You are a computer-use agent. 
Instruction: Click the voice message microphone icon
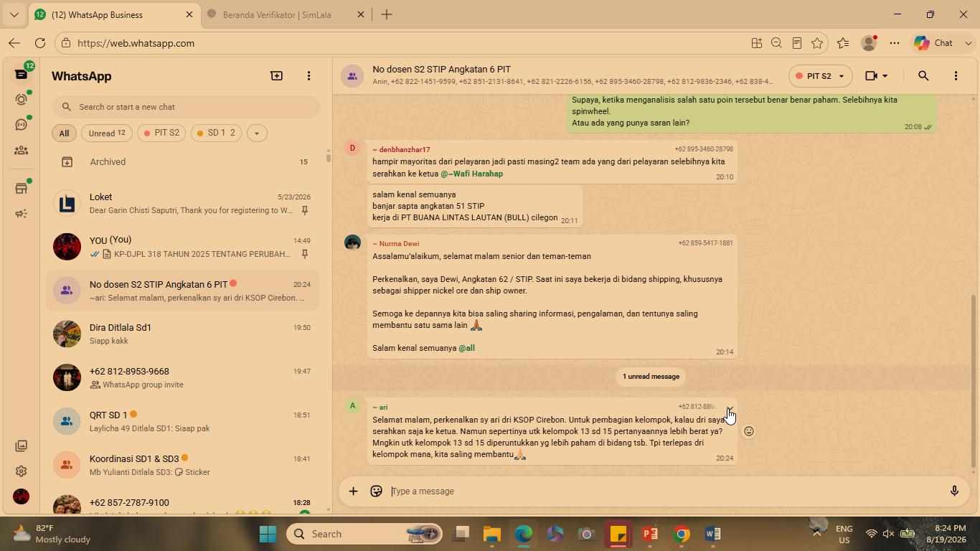(x=954, y=491)
